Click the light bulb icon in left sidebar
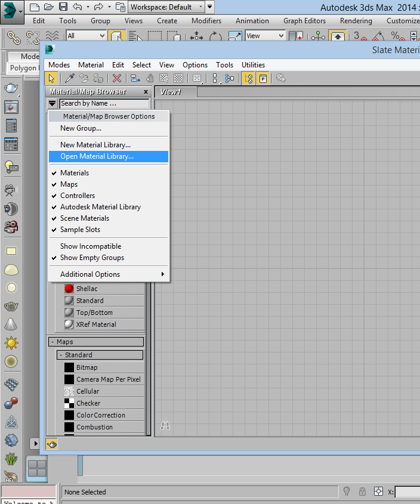 click(x=11, y=166)
